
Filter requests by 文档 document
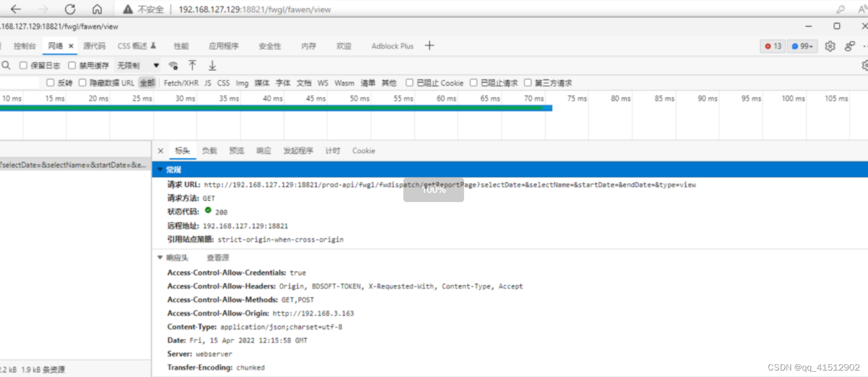pos(304,83)
